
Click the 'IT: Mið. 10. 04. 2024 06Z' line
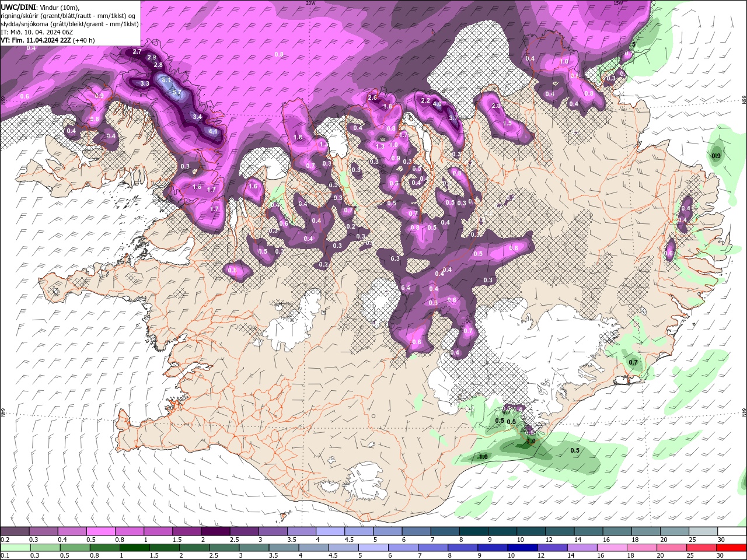(37, 32)
